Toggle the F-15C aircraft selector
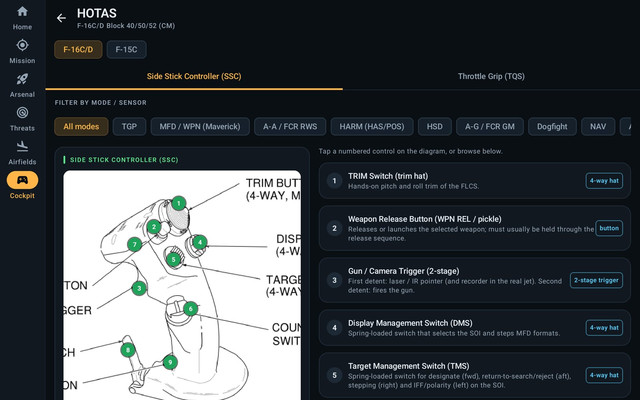Image resolution: width=640 pixels, height=400 pixels. [x=127, y=49]
